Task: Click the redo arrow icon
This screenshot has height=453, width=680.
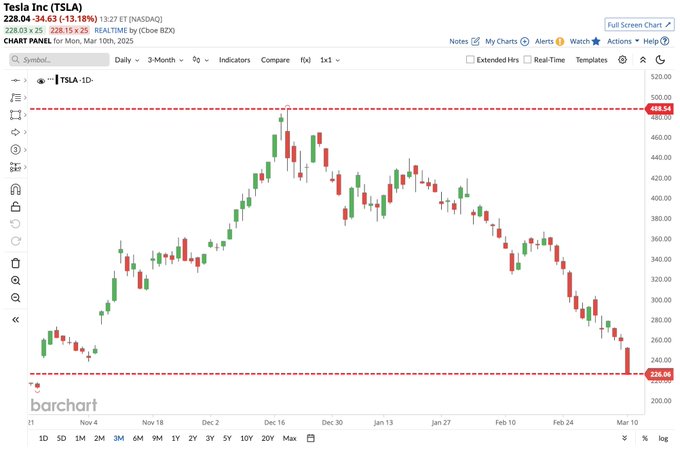Action: click(x=15, y=241)
